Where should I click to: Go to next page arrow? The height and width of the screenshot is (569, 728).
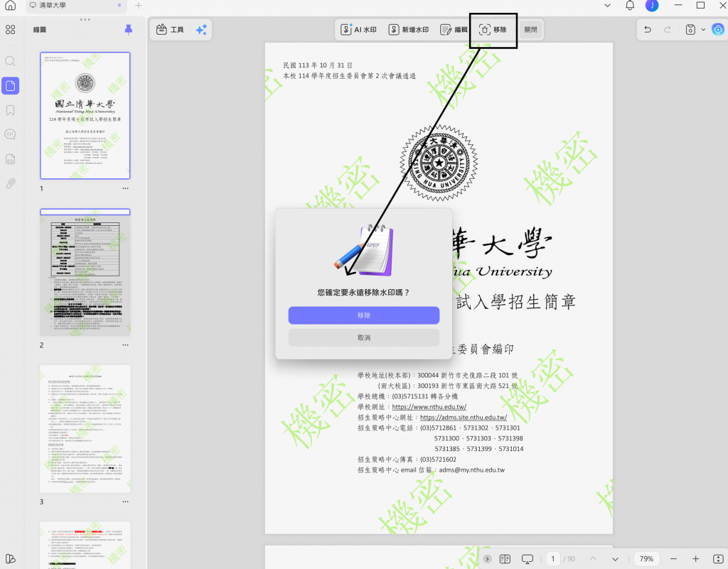coord(615,559)
